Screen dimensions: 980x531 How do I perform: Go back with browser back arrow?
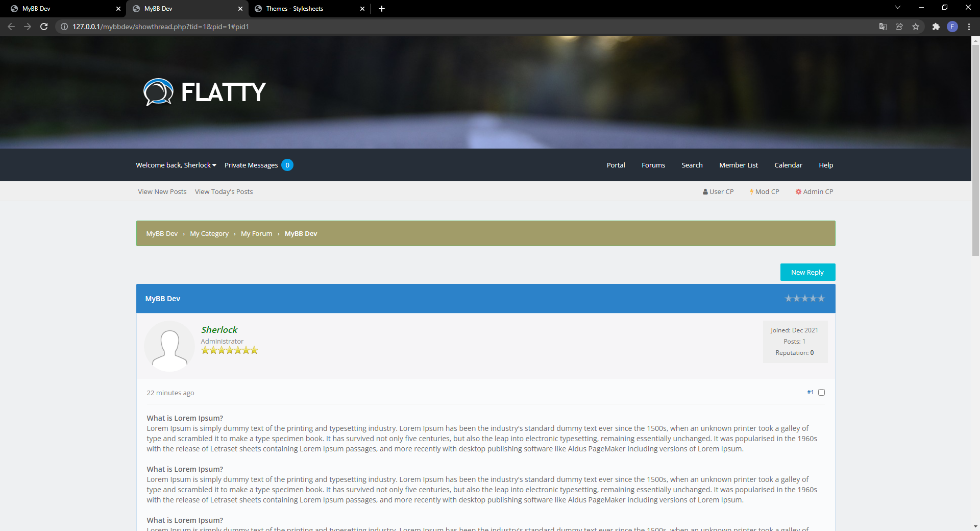pyautogui.click(x=11, y=27)
